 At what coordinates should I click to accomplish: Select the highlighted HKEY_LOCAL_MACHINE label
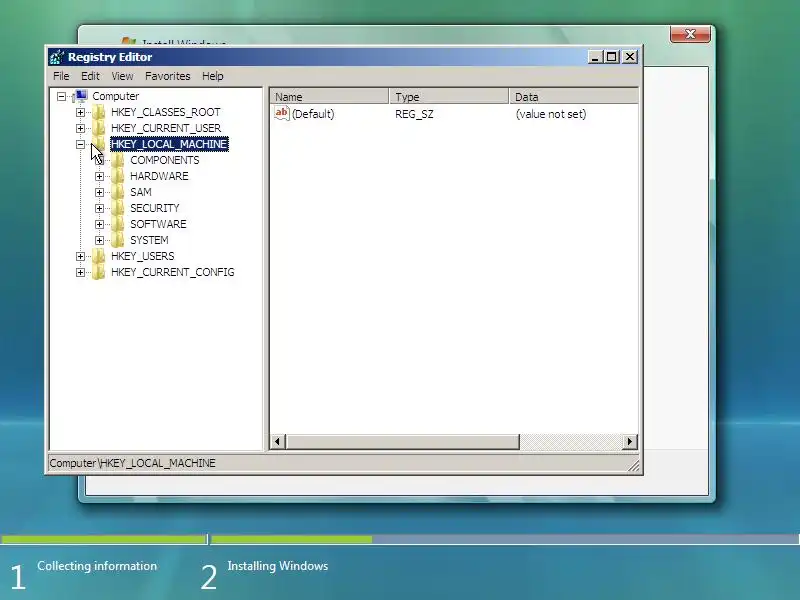(x=169, y=144)
